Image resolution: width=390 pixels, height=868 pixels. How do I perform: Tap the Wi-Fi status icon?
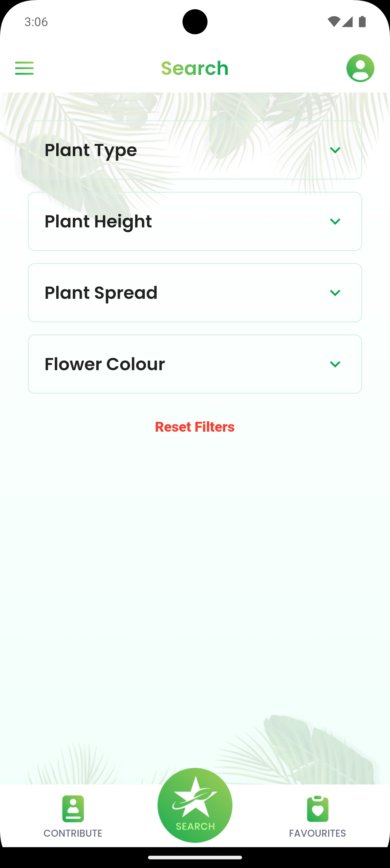(333, 22)
